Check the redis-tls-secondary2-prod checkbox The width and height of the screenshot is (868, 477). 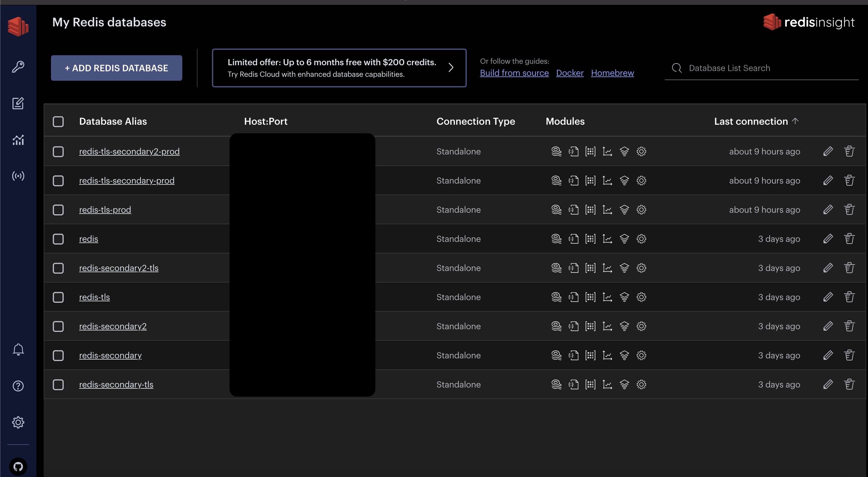(x=58, y=152)
